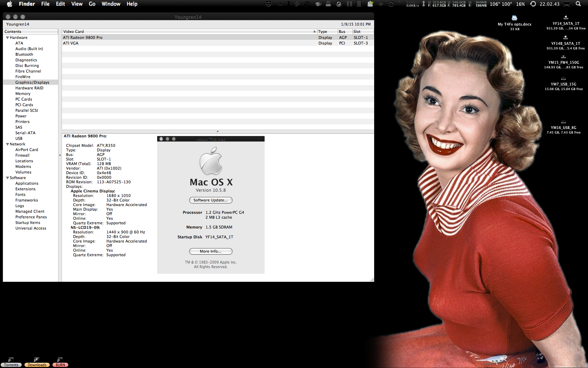Click the Time Machine menu bar icon
Viewport: 588px width, 368px height.
[x=533, y=4]
